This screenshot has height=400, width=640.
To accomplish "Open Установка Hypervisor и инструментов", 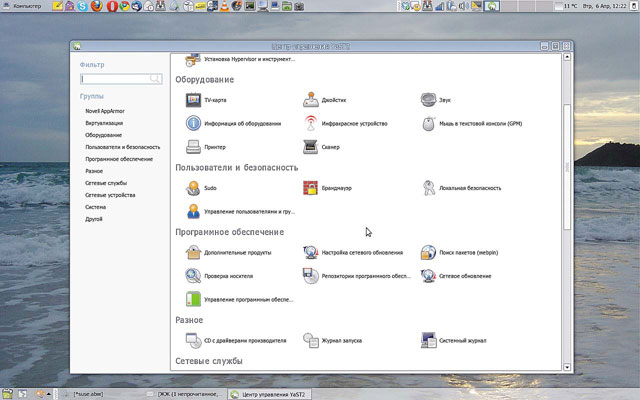I will click(193, 60).
